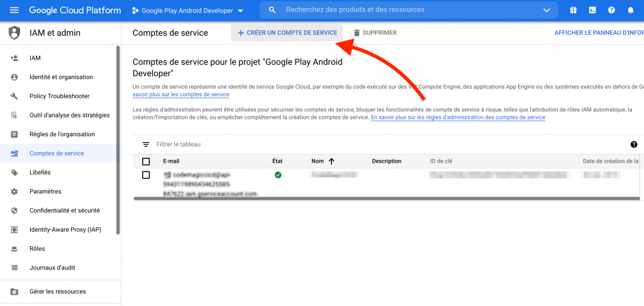Open the gift icon in top bar

[x=573, y=10]
